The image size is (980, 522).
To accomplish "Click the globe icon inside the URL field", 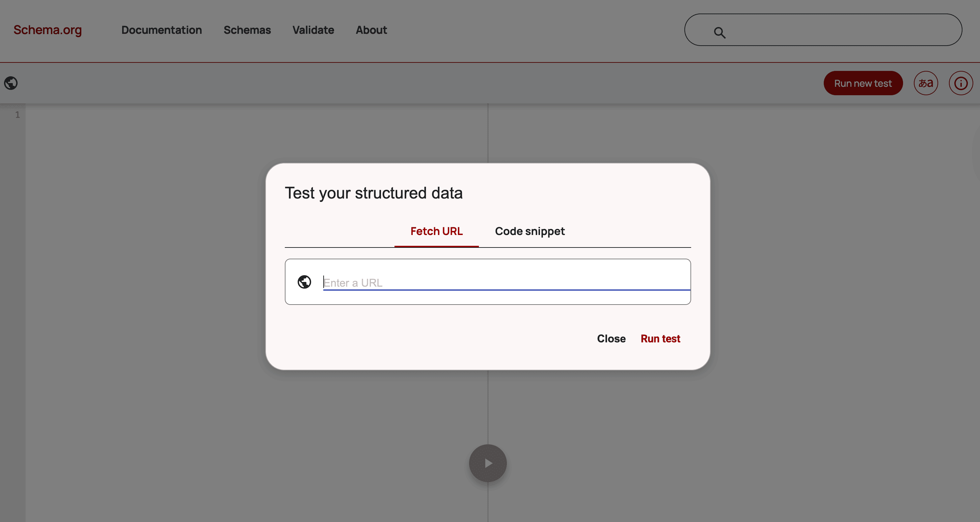I will (304, 282).
